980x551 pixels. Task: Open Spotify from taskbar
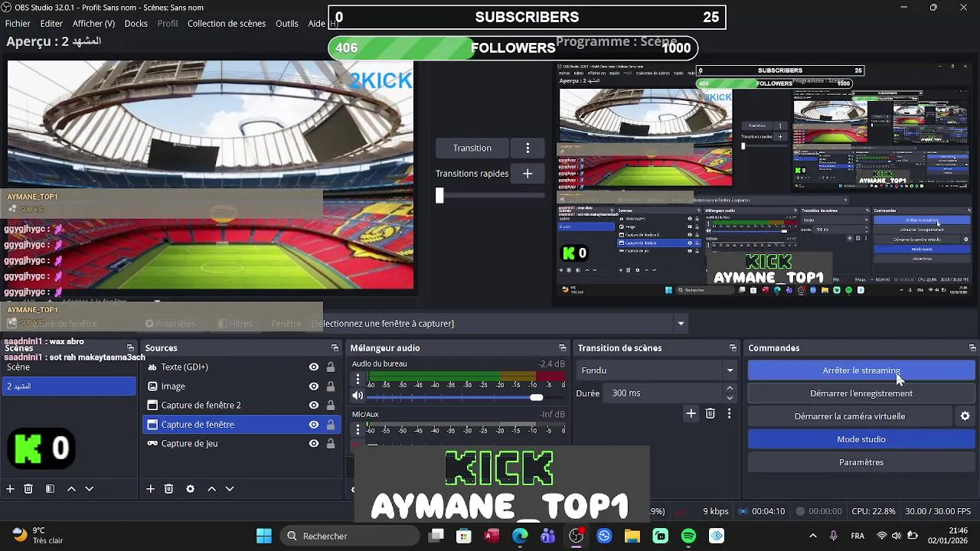click(688, 536)
